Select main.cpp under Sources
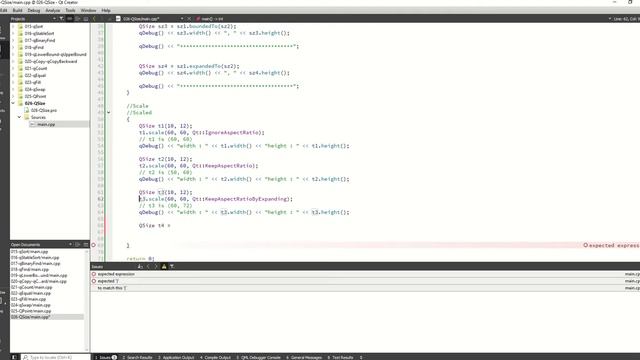The image size is (640, 360). 46,124
